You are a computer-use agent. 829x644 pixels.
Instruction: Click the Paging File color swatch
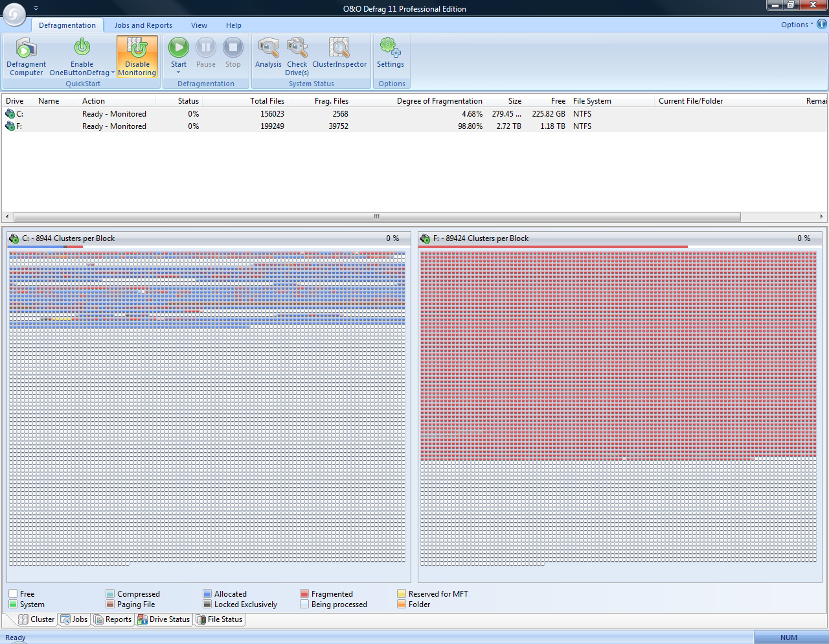(110, 604)
